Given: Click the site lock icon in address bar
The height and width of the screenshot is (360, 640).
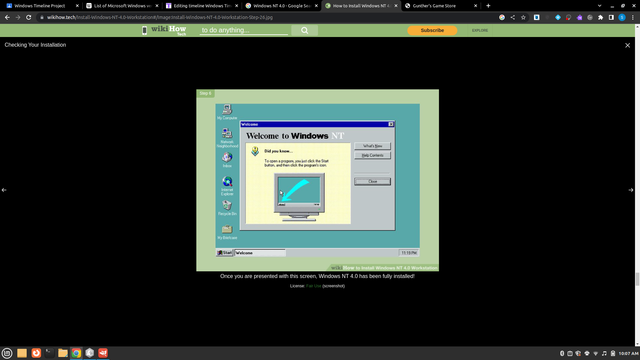Looking at the screenshot, I should point(42,18).
